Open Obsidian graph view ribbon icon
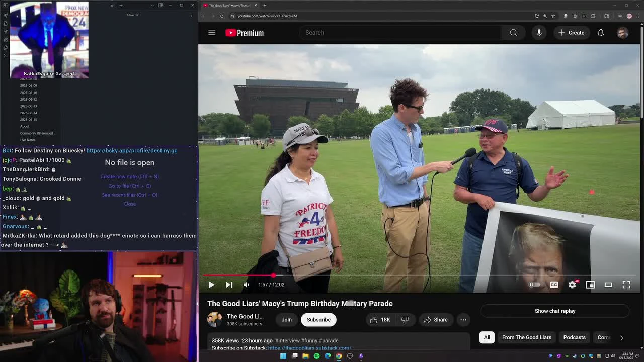The height and width of the screenshot is (362, 644). pyautogui.click(x=5, y=31)
